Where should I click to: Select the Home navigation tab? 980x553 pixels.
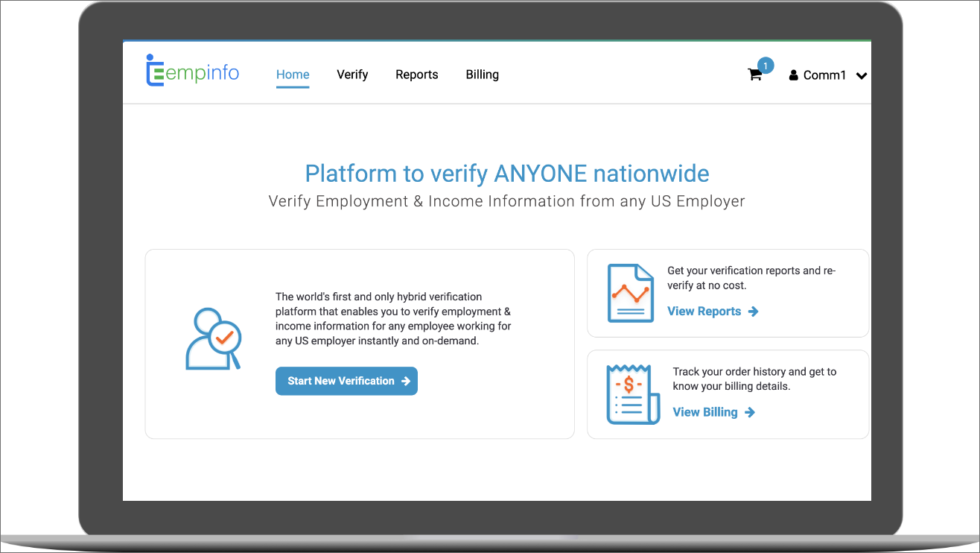pyautogui.click(x=293, y=75)
